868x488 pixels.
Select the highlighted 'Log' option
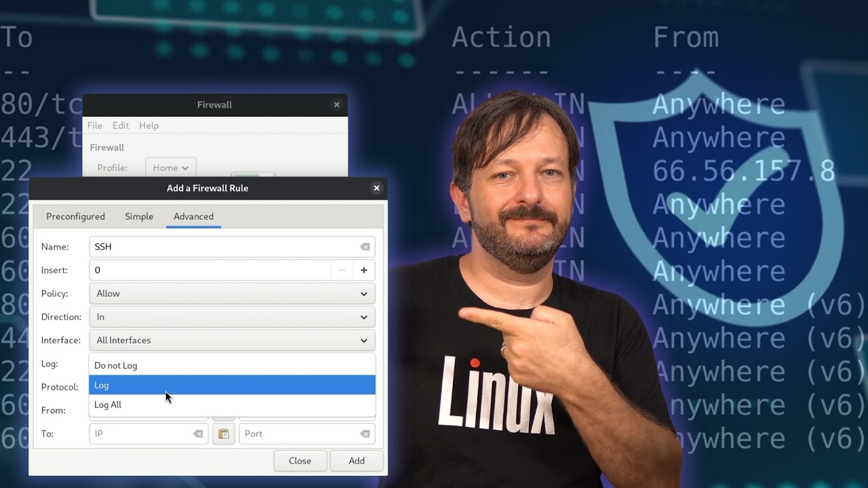(232, 385)
